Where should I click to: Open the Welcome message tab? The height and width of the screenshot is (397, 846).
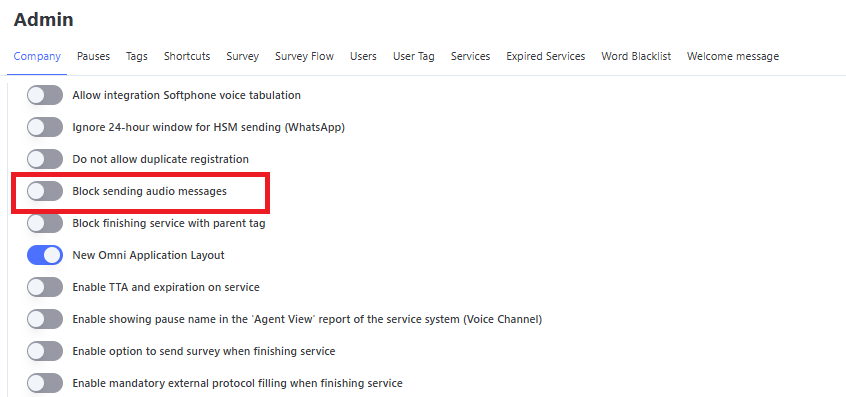(x=733, y=56)
